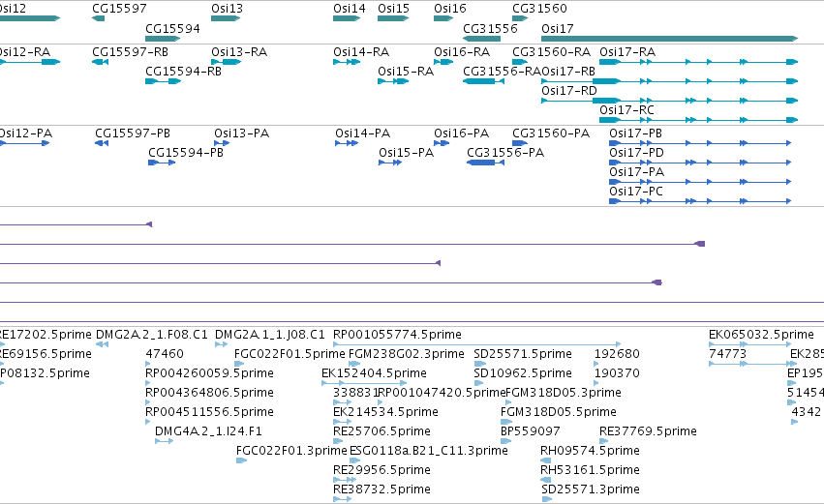The image size is (824, 504).
Task: Select the long Osi17 gene bar
Action: [669, 39]
